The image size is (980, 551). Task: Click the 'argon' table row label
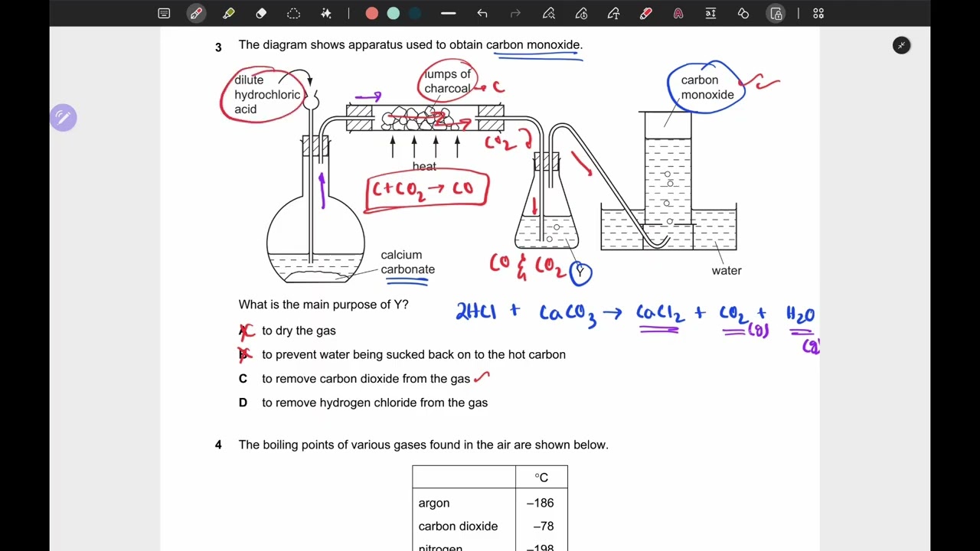tap(434, 503)
